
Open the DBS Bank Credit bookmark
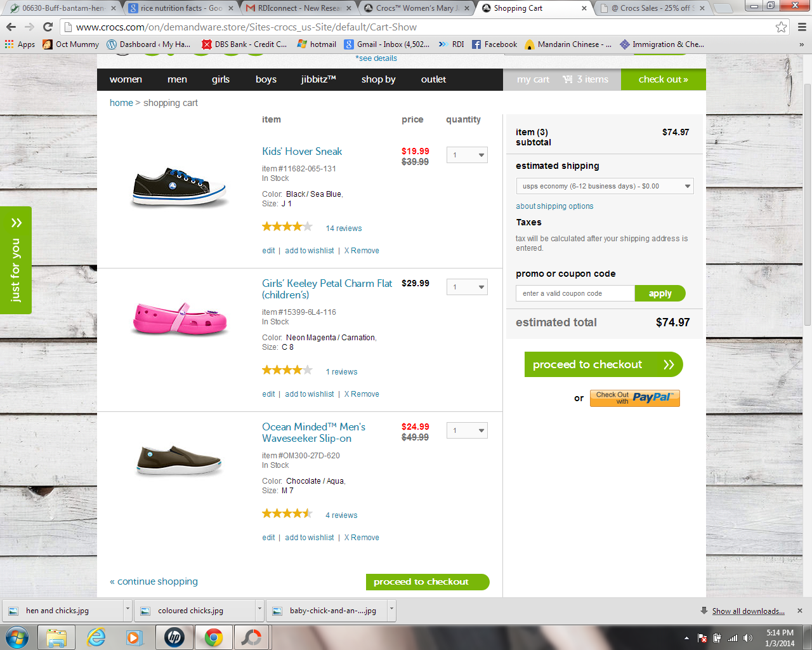244,44
